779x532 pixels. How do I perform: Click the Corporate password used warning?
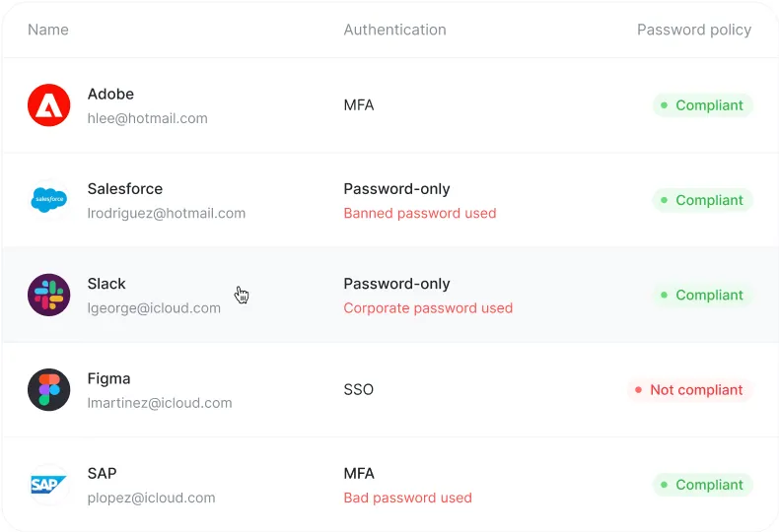tap(428, 308)
